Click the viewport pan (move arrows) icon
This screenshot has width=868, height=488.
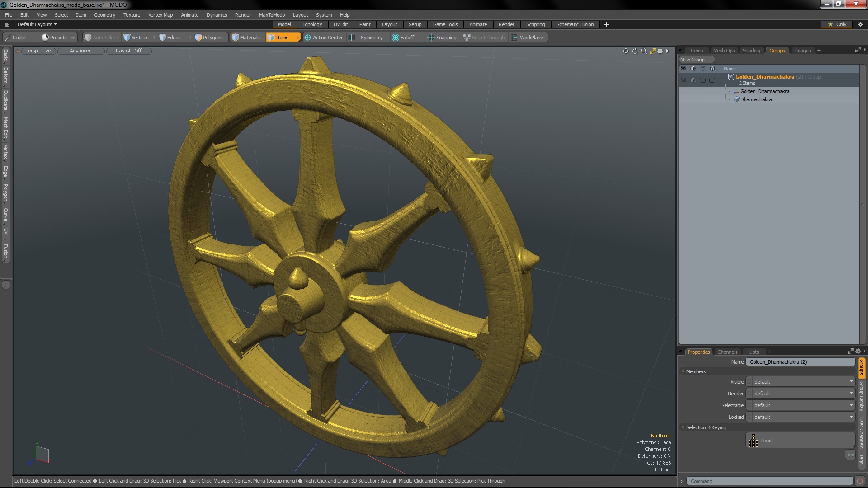(626, 51)
